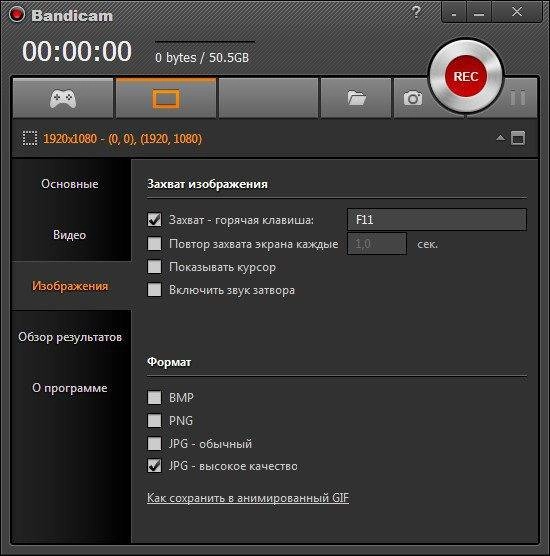Switch to Game recording mode gamepad icon
This screenshot has height=556, width=550.
(x=63, y=99)
